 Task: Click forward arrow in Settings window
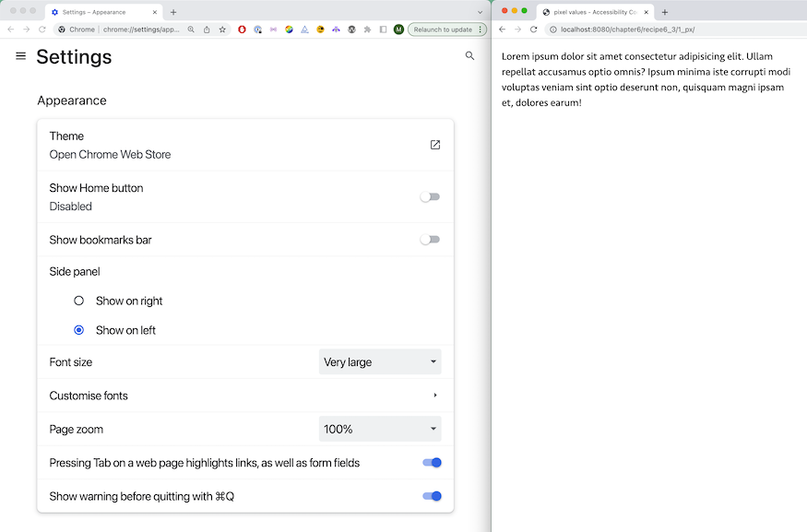click(26, 30)
